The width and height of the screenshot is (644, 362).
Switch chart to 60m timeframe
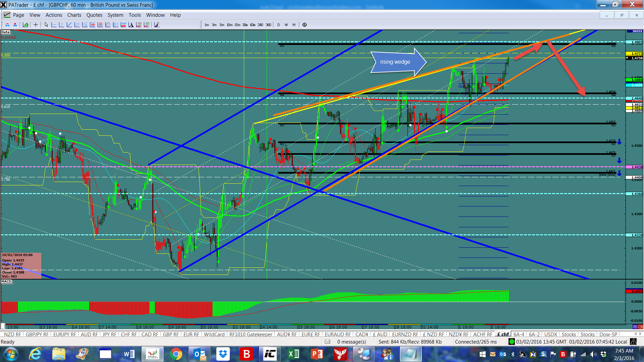point(253,25)
